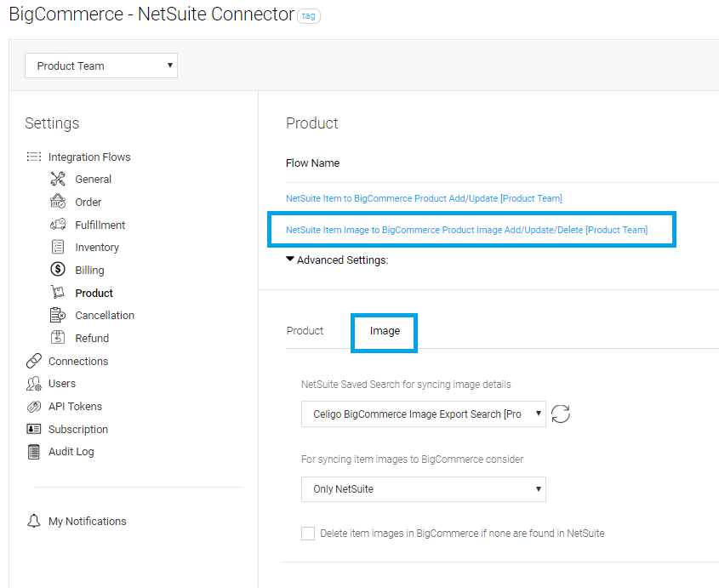Click the API Tokens icon
Image resolution: width=719 pixels, height=588 pixels.
click(34, 407)
